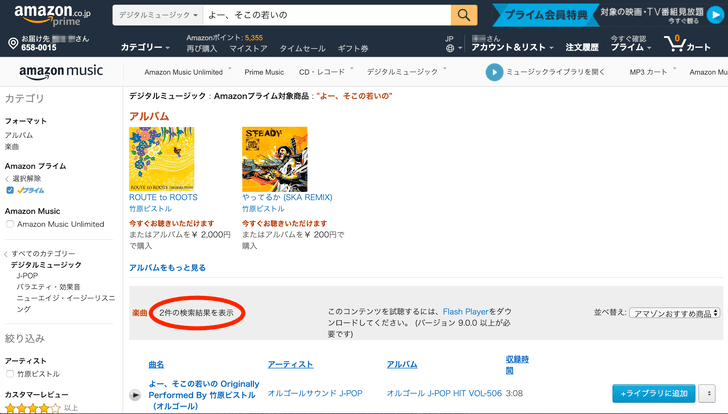The height and width of the screenshot is (414, 728).
Task: Click the blue music library play icon
Action: pyautogui.click(x=494, y=72)
